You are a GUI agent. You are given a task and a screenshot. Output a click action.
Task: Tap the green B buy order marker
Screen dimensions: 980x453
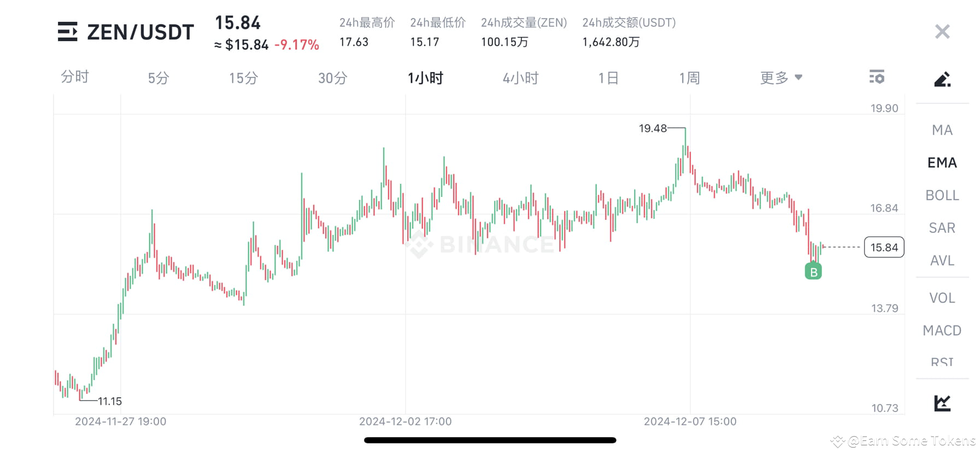tap(813, 271)
